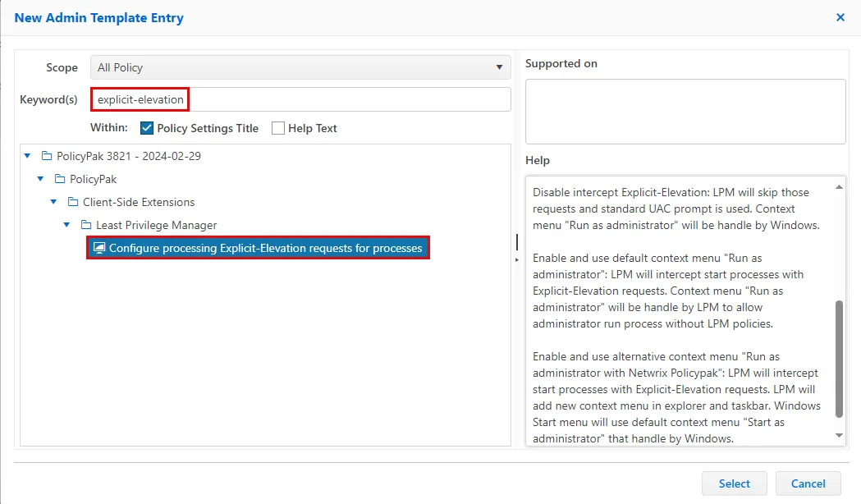The height and width of the screenshot is (504, 861).
Task: Toggle the Policy Settings Title checkbox
Action: pos(147,128)
